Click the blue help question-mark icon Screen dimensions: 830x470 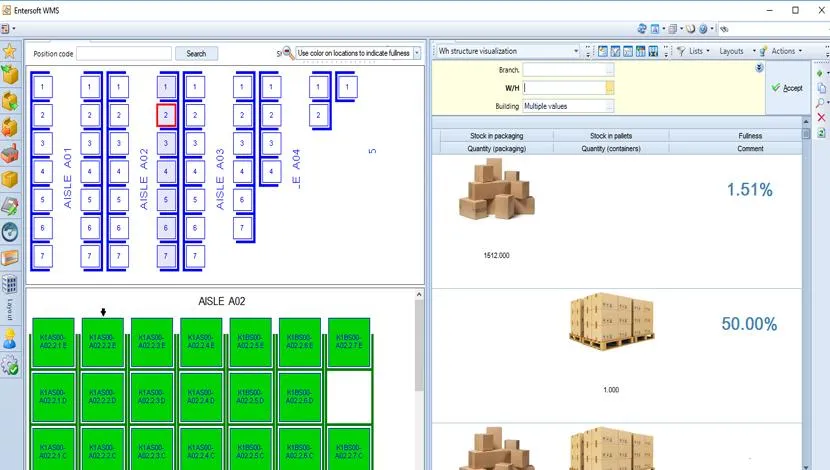click(x=703, y=29)
